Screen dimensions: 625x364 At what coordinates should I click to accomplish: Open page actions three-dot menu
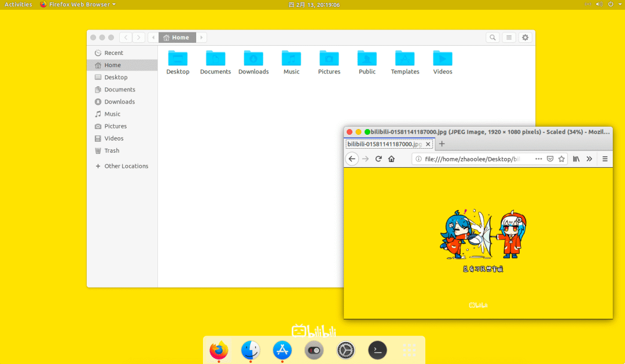539,159
